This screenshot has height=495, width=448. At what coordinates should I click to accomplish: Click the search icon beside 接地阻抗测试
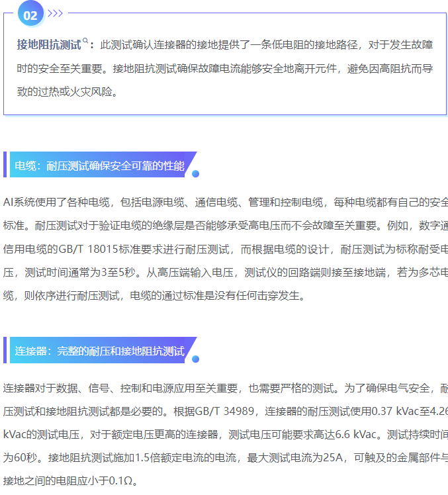85,42
